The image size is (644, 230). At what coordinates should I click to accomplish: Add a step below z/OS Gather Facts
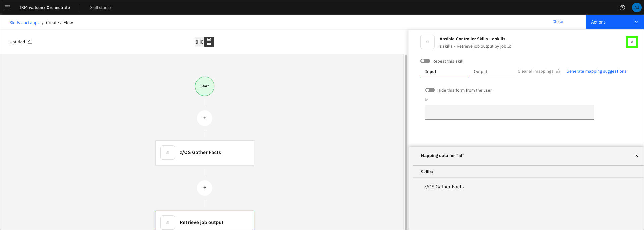[x=205, y=188]
